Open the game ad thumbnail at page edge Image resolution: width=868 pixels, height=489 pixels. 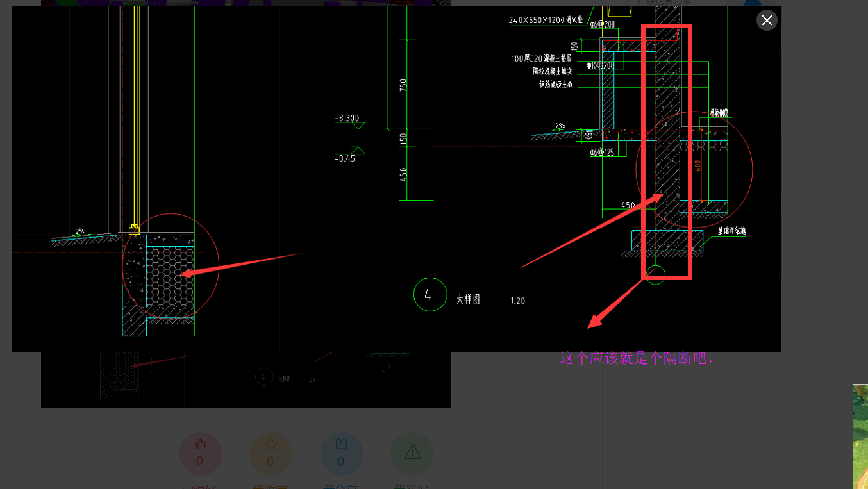tap(860, 436)
